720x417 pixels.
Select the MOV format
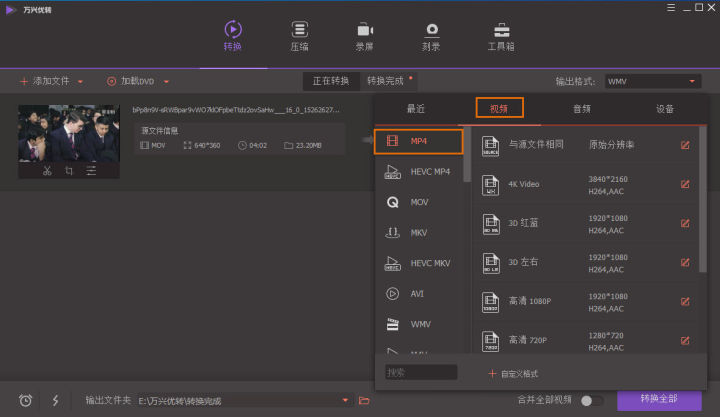tap(419, 202)
